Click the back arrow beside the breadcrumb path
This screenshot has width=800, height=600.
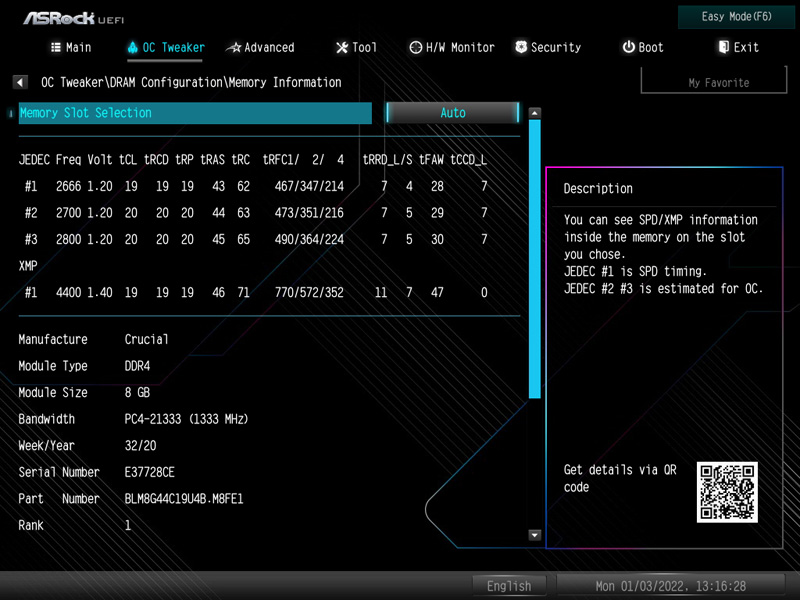click(x=20, y=82)
